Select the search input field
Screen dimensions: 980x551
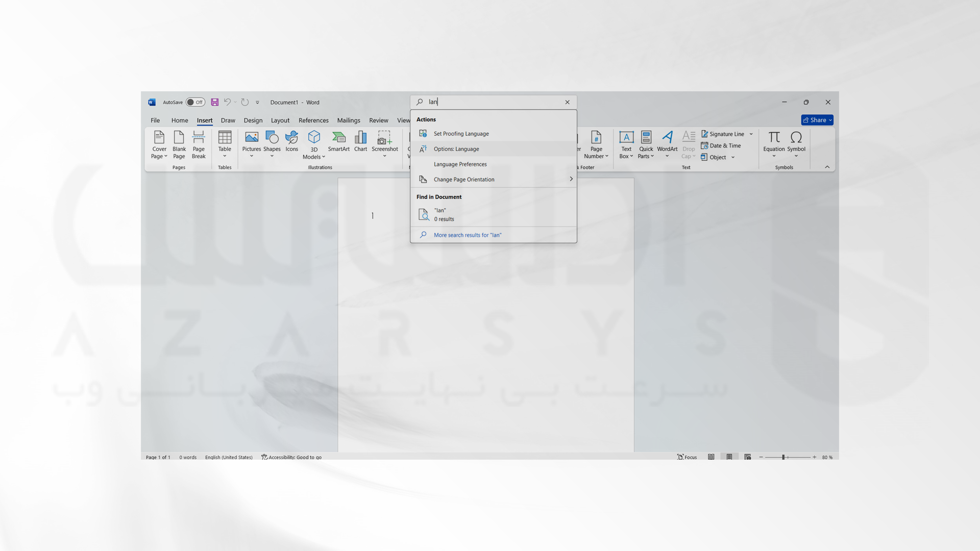click(494, 102)
